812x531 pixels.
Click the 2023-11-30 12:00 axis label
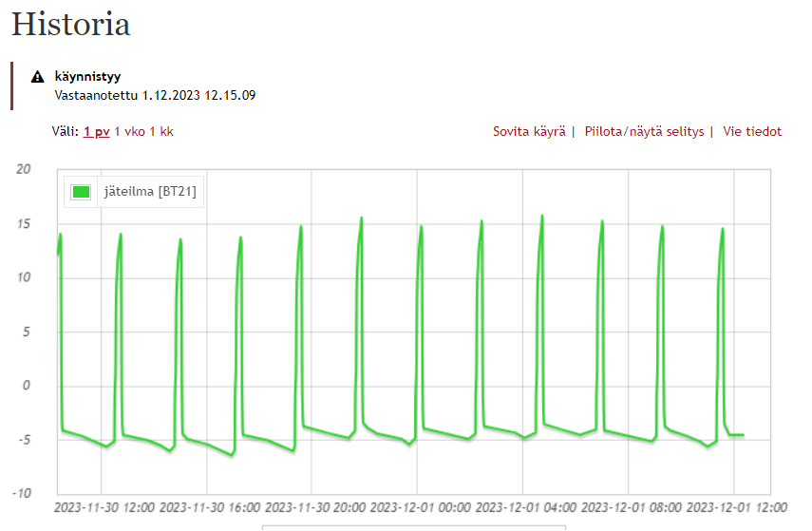[104, 507]
